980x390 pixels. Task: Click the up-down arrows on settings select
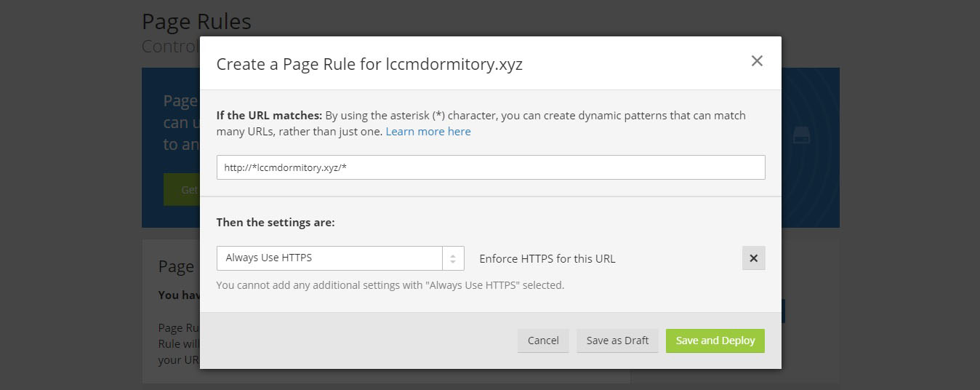[x=453, y=258]
